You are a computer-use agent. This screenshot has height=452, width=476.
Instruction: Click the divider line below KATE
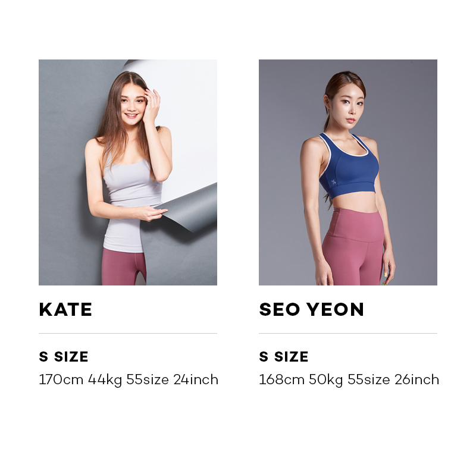pyautogui.click(x=128, y=334)
